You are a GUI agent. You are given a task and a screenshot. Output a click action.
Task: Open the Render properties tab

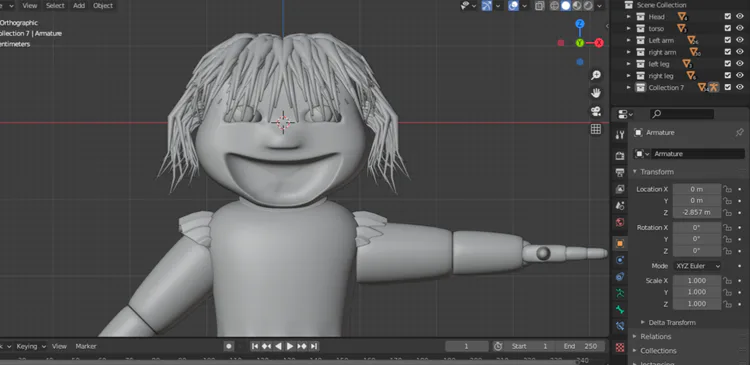620,156
